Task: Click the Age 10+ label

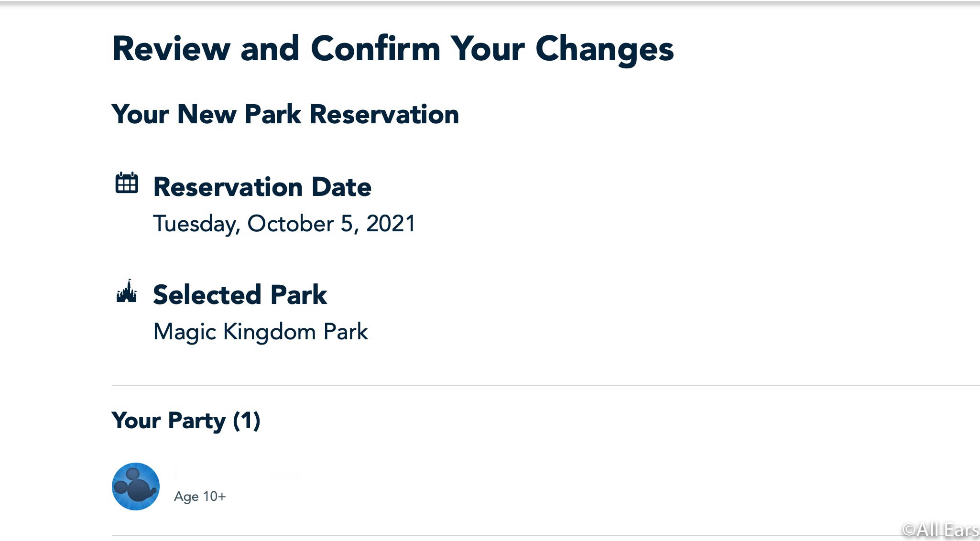Action: pos(200,497)
